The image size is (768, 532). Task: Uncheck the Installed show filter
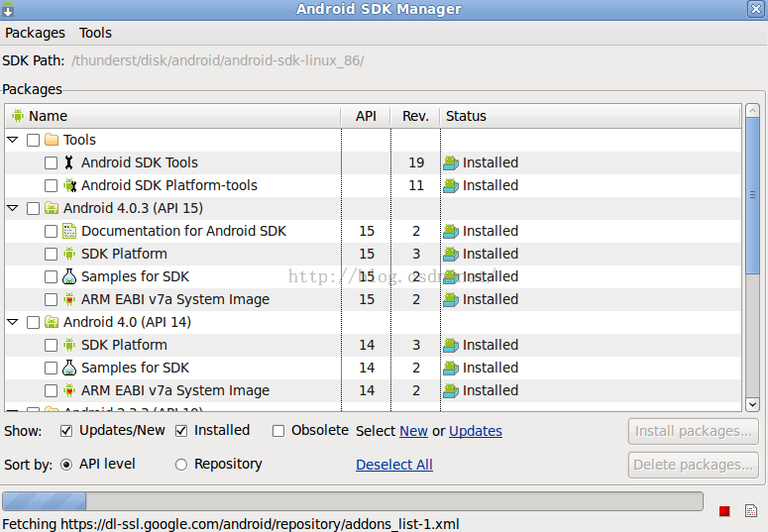(181, 431)
